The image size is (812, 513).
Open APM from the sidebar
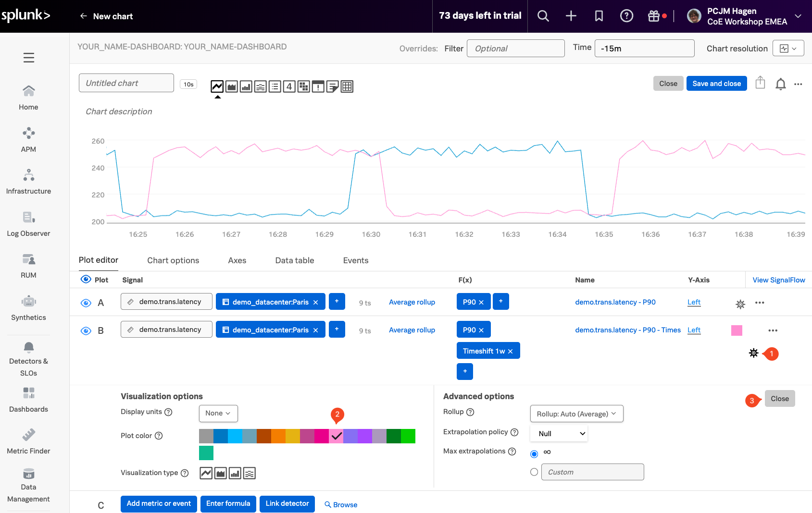pos(28,139)
